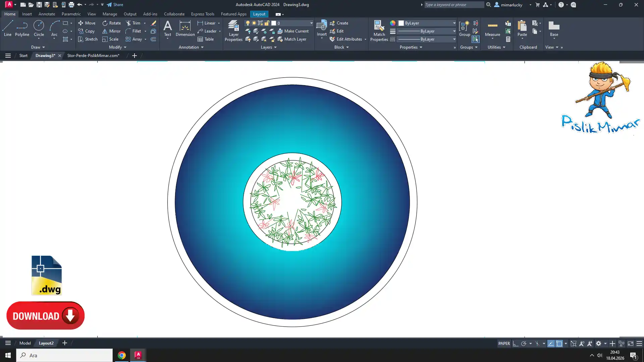Click the object color wheel swatch
The width and height of the screenshot is (644, 362).
(x=392, y=23)
